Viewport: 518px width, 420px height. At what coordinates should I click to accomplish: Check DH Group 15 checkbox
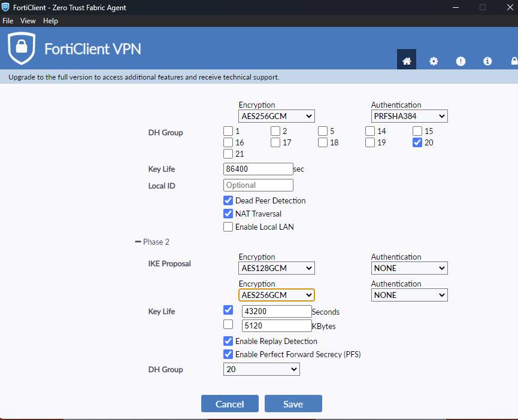[417, 131]
